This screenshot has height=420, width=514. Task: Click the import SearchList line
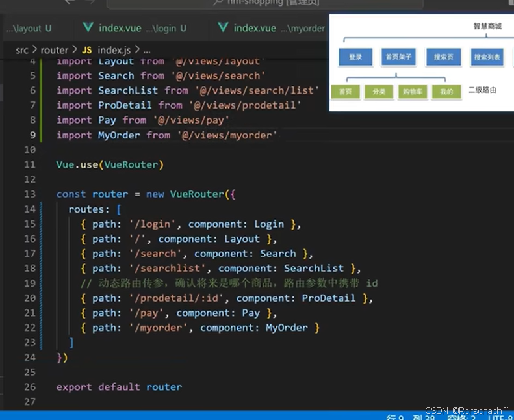click(x=188, y=90)
